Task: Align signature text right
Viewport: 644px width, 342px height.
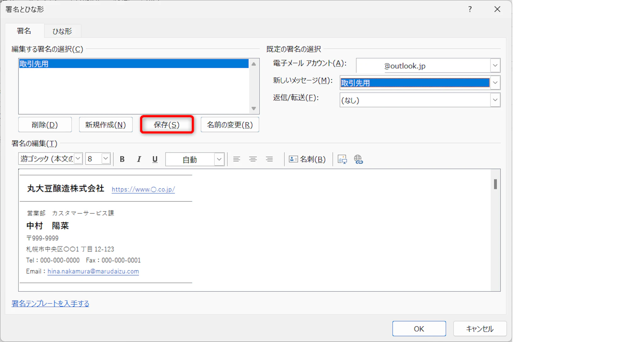Action: 269,159
